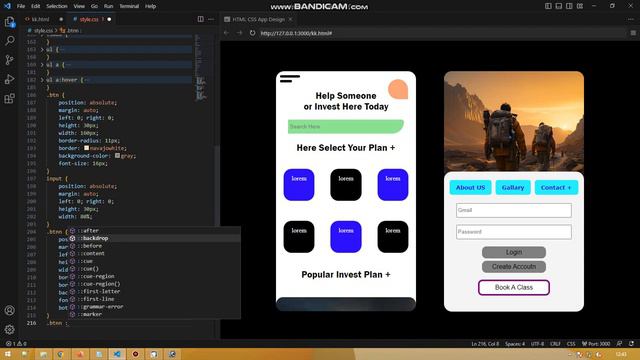Open the Edit menu
This screenshot has width=640, height=360.
coord(36,6)
